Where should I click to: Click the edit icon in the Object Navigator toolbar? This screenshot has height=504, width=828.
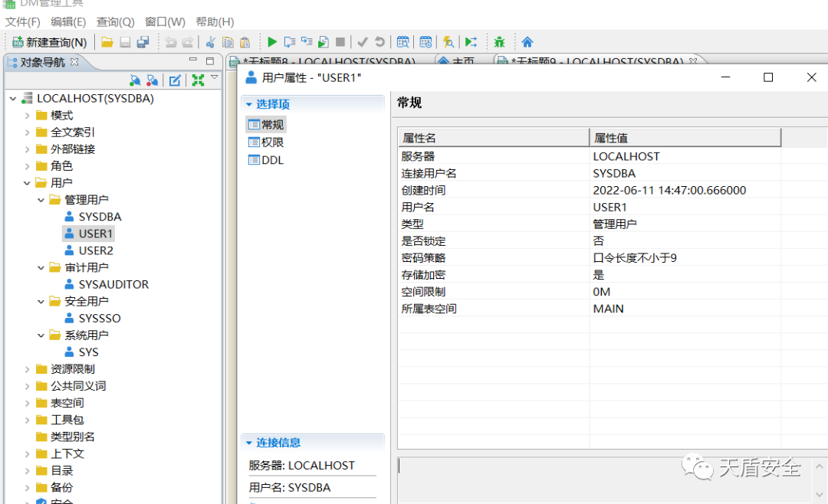tap(175, 80)
